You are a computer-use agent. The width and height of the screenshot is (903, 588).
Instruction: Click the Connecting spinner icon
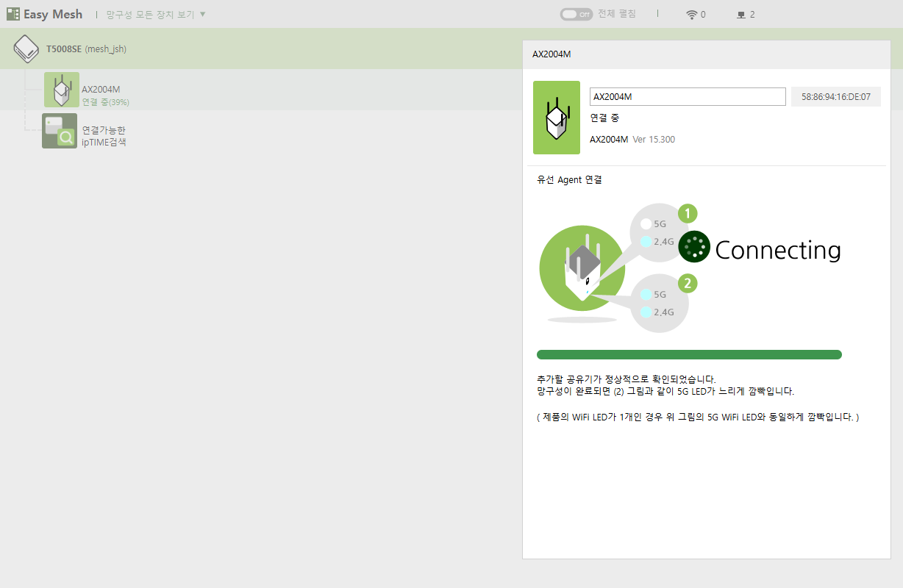(694, 247)
